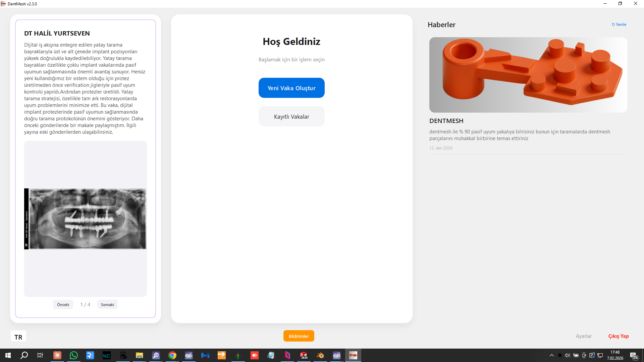Screen dimensions: 644x362
Task: Go to the next slide with Sonraki
Action: coord(107,305)
